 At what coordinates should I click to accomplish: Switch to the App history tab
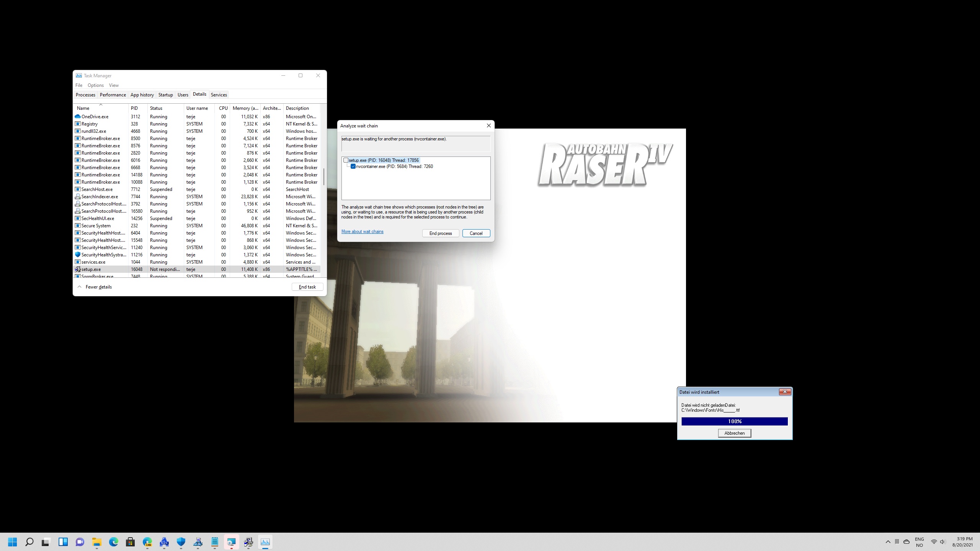coord(142,95)
